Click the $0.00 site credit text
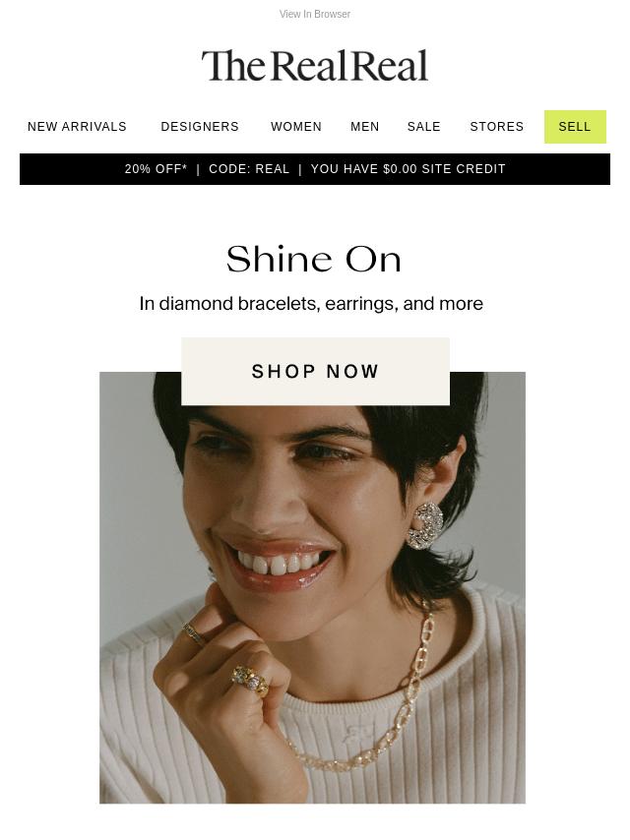Viewport: 630px width, 840px height. point(409,169)
